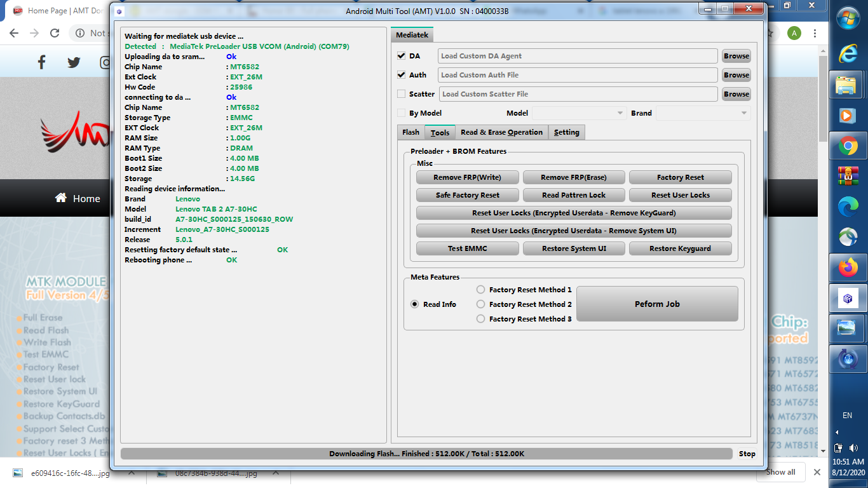Click Remove FRP(Write) button

coord(467,177)
